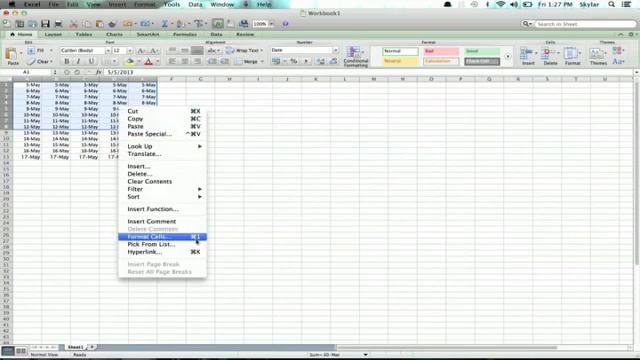Image resolution: width=640 pixels, height=360 pixels.
Task: Toggle Bold formatting
Action: tap(67, 62)
